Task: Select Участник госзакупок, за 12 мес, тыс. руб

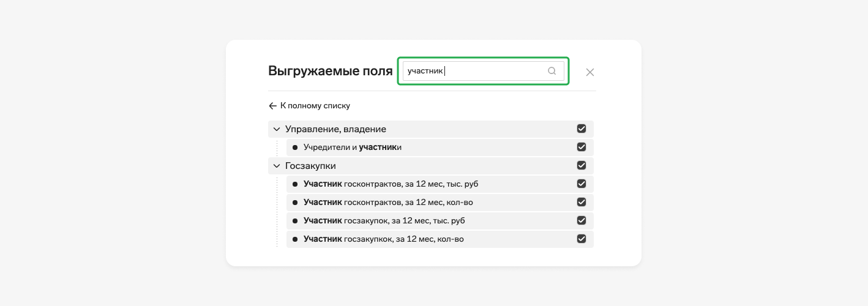Action: point(440,221)
